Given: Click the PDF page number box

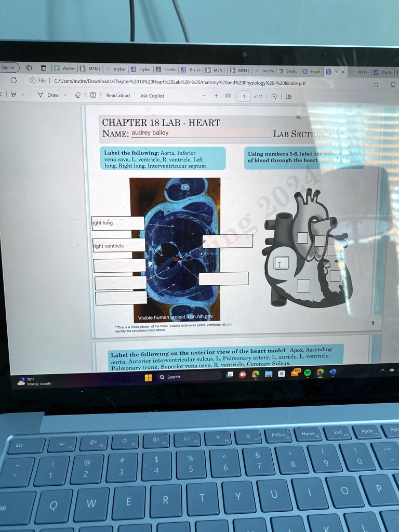Looking at the screenshot, I should point(244,96).
